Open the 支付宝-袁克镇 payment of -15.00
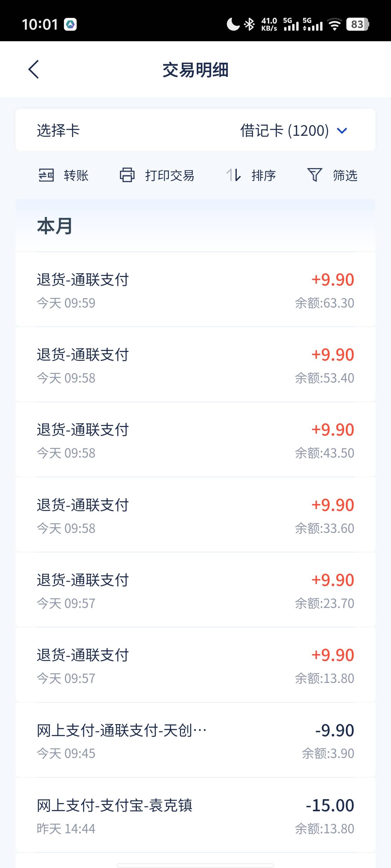 point(195,815)
